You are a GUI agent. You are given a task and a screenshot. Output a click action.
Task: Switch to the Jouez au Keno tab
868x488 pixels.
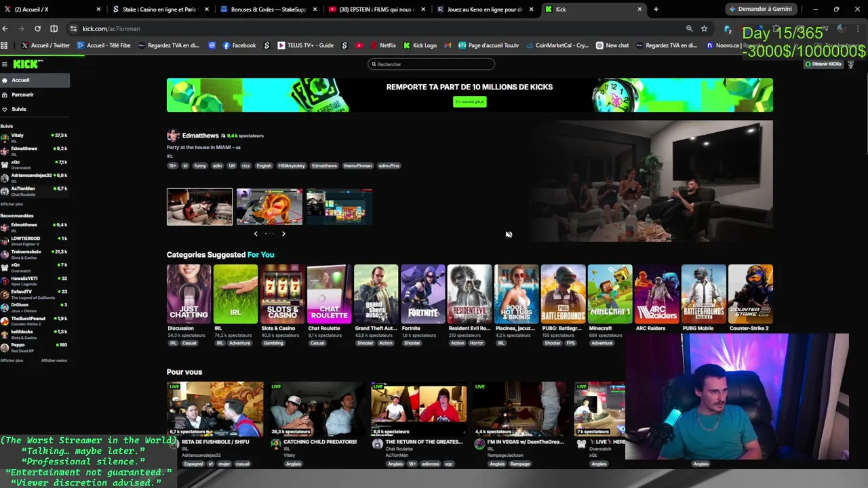tap(485, 9)
